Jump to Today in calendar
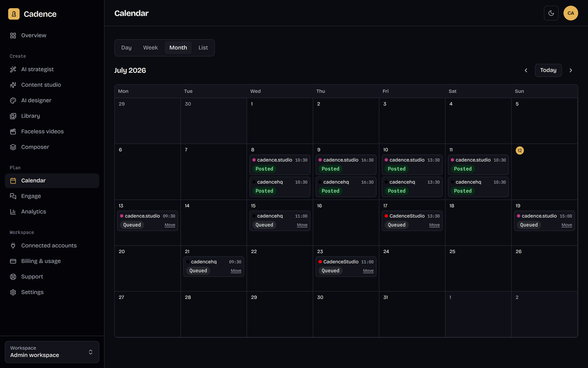The height and width of the screenshot is (368, 588). 548,70
